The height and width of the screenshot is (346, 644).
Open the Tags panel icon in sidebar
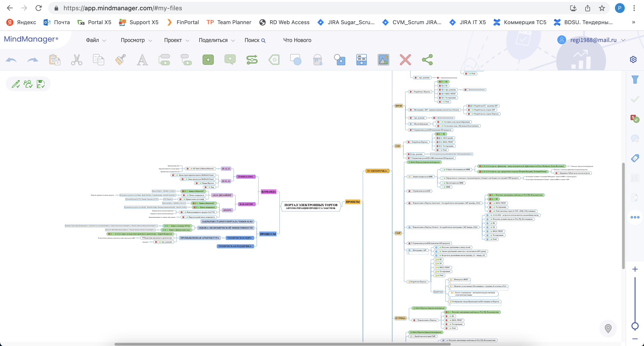click(x=635, y=158)
